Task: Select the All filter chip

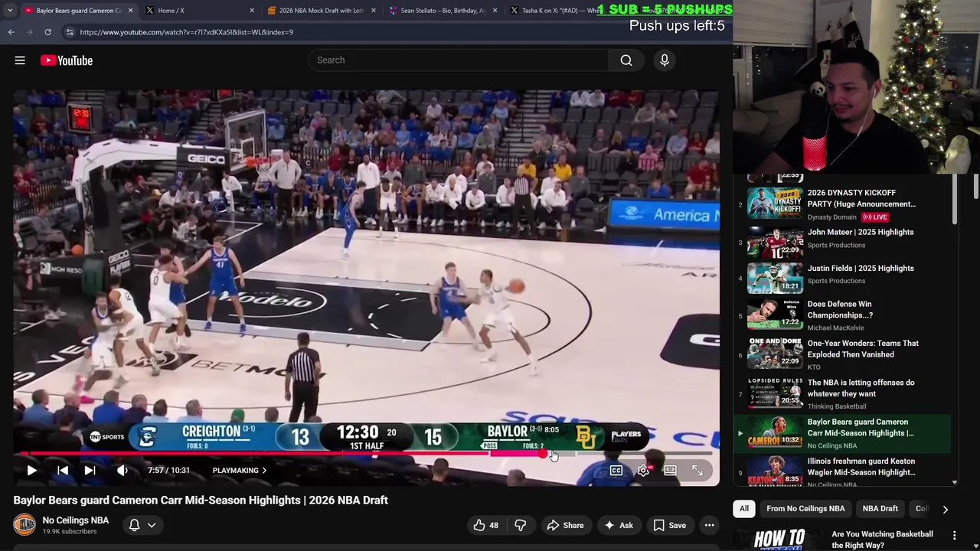Action: pos(743,508)
